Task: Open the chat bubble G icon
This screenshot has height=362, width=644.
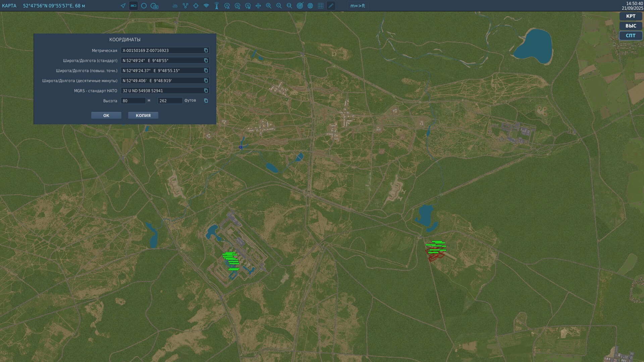Action: tap(237, 6)
